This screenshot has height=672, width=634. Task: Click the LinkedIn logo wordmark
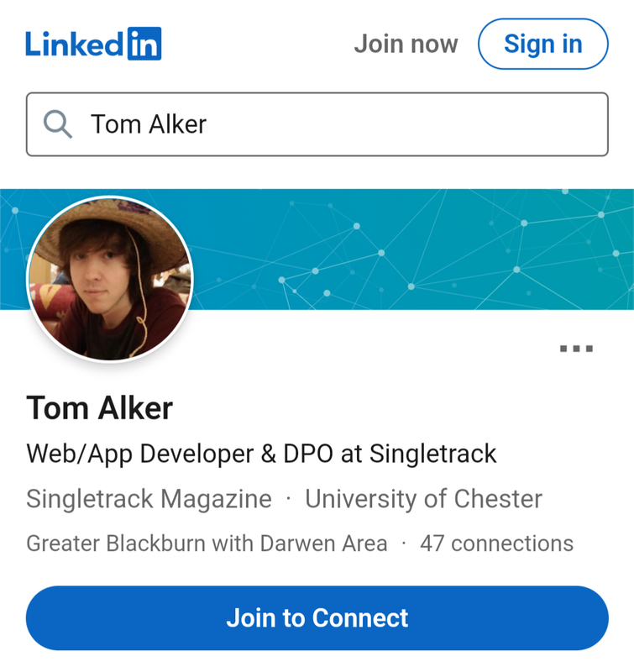coord(93,44)
